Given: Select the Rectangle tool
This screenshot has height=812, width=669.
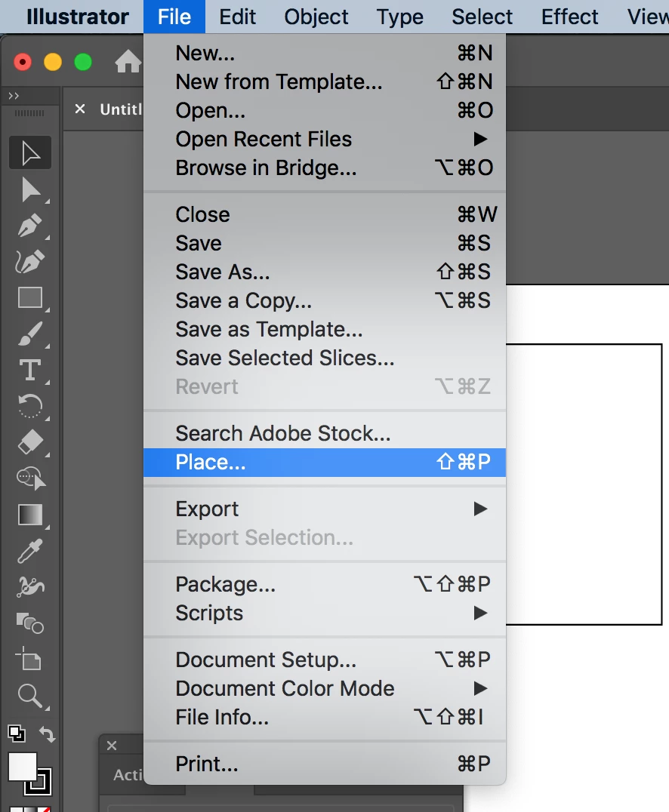Looking at the screenshot, I should pyautogui.click(x=30, y=298).
